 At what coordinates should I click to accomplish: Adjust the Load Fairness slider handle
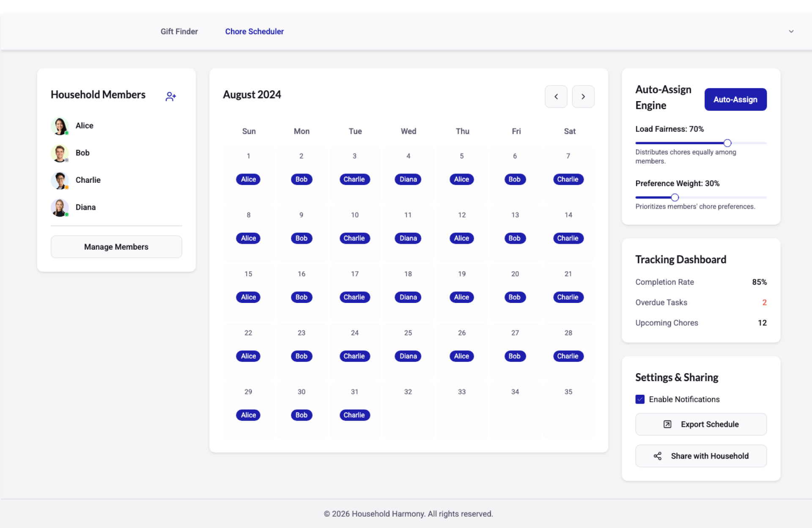click(727, 143)
